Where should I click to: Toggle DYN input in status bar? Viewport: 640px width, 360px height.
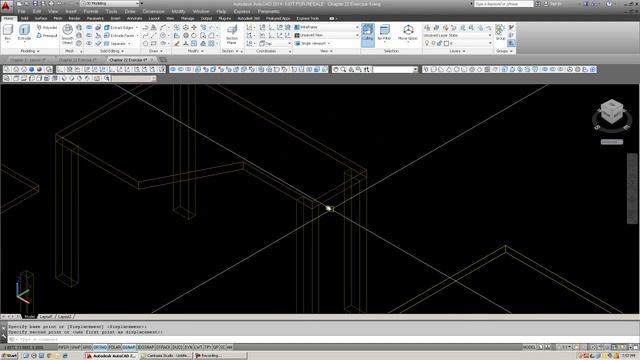coord(188,347)
